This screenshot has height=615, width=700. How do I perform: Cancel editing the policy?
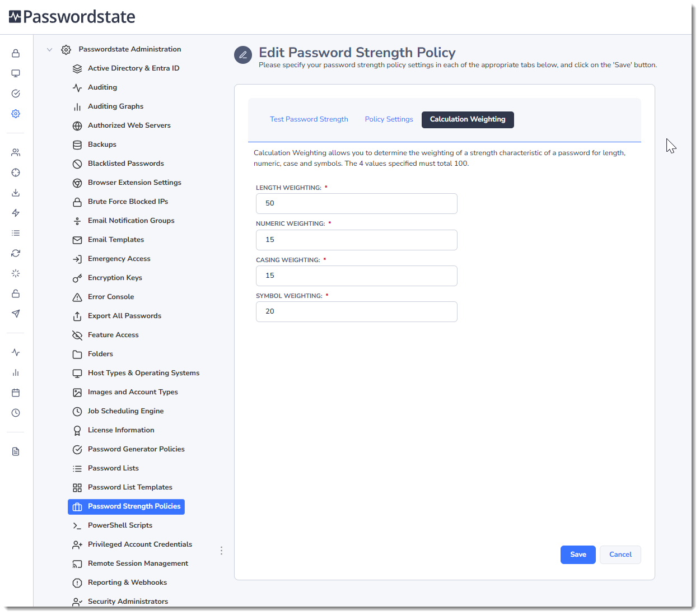click(620, 555)
